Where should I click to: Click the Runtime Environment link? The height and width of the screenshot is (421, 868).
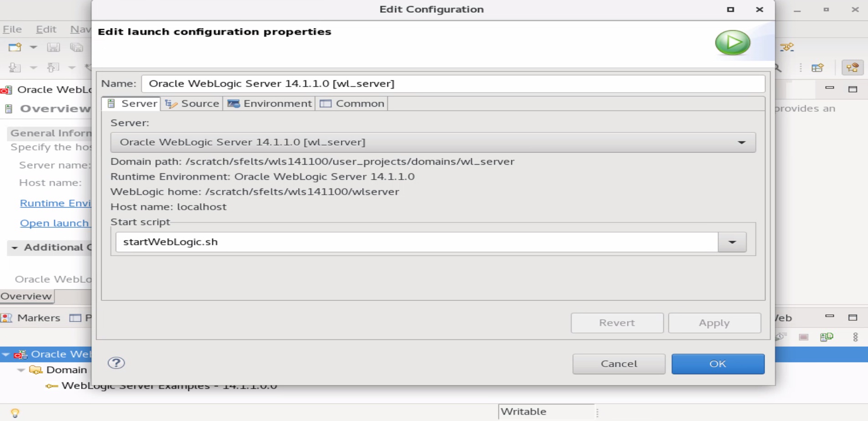click(x=55, y=203)
